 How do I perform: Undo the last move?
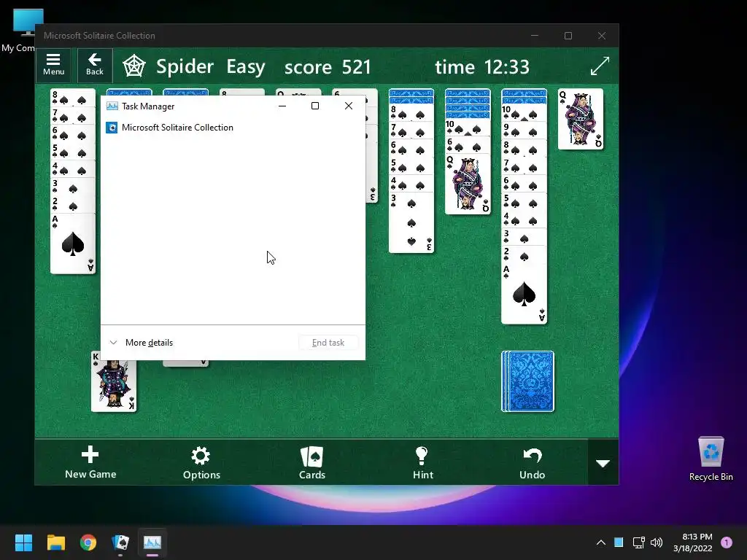click(532, 463)
